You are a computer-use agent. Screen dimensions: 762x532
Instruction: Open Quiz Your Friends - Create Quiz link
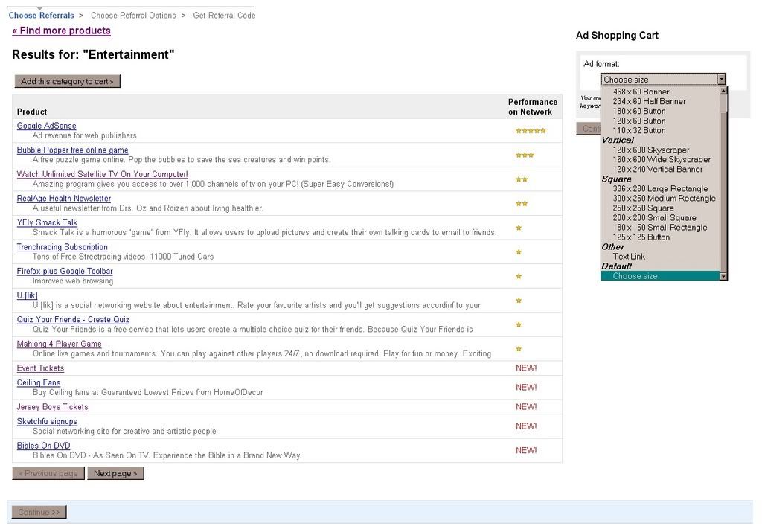pyautogui.click(x=73, y=320)
